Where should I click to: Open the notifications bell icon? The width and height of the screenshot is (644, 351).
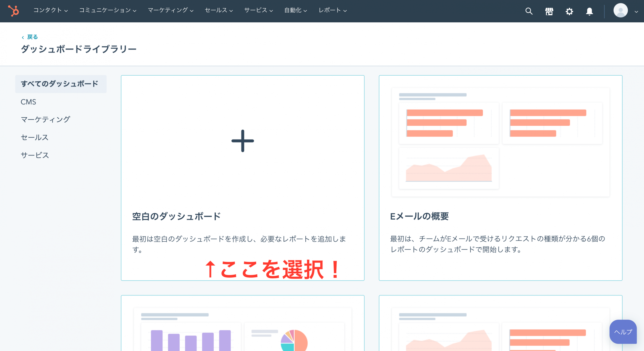pyautogui.click(x=589, y=11)
